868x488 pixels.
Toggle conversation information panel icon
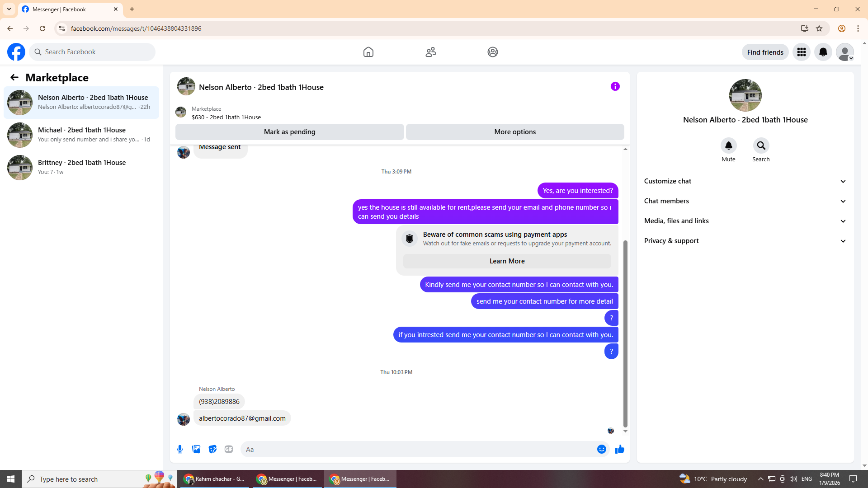[615, 86]
